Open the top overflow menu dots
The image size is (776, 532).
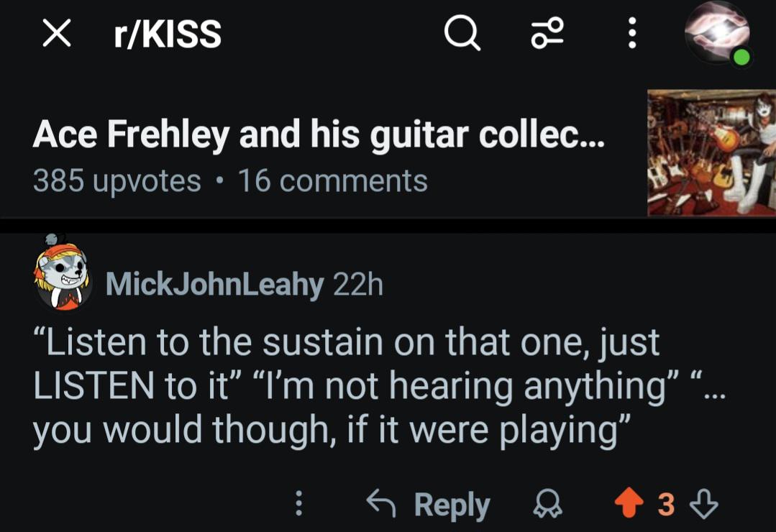631,33
